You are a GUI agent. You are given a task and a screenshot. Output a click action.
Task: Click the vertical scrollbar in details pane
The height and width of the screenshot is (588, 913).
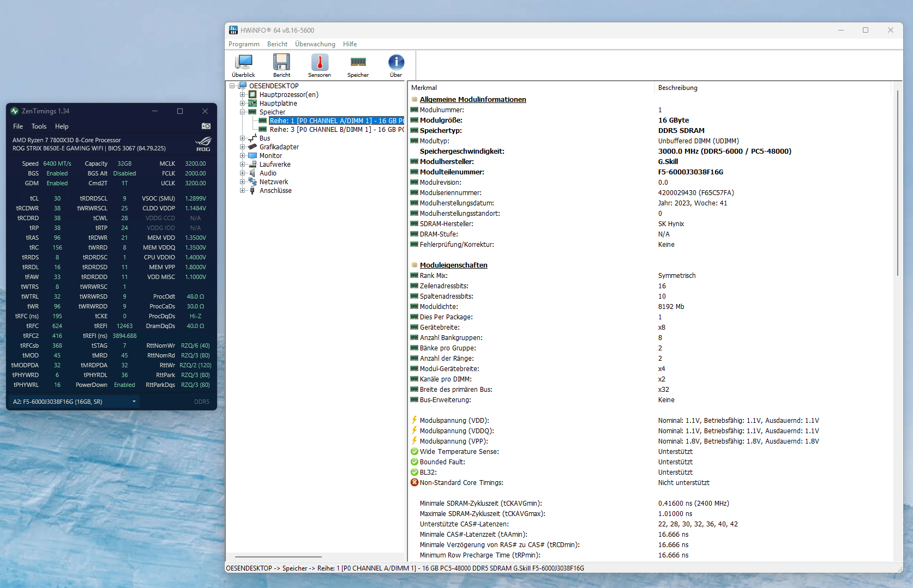[x=897, y=183]
